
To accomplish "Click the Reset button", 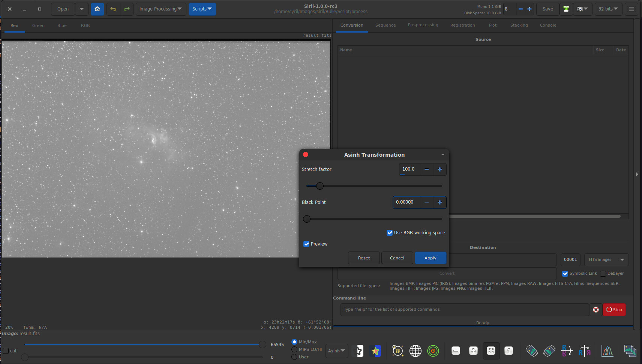I will tap(363, 258).
